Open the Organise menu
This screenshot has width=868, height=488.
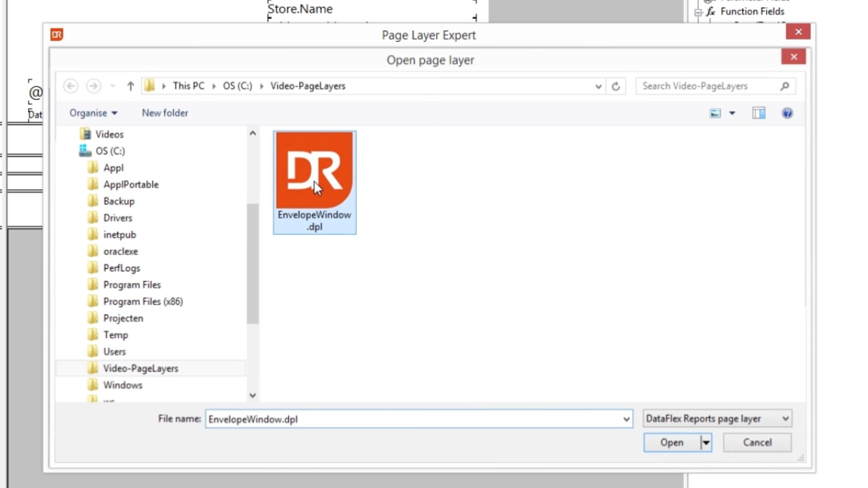[x=93, y=113]
